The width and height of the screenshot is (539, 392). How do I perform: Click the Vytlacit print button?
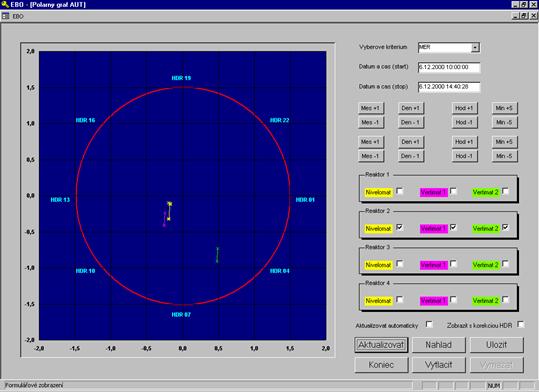[x=439, y=365]
